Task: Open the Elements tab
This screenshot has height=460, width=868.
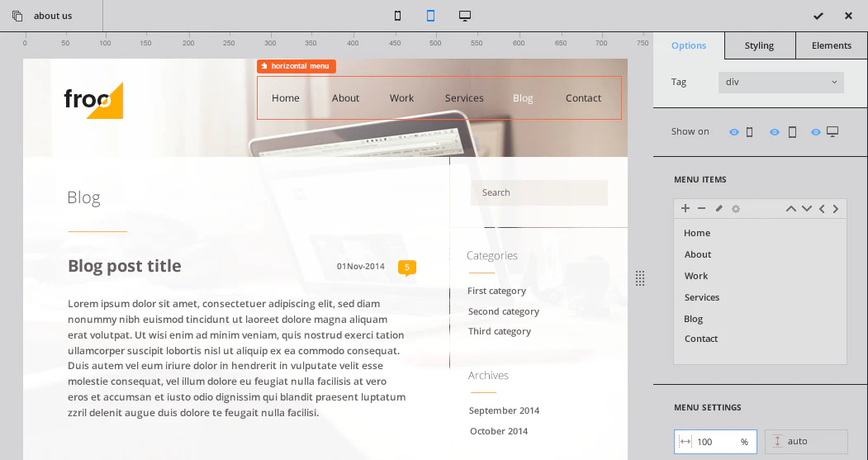Action: tap(832, 45)
